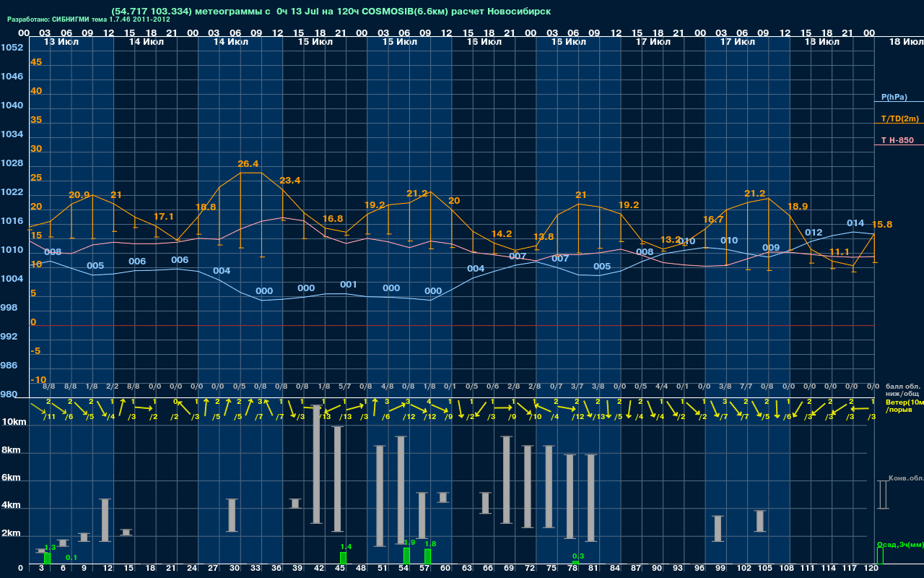Select the T H-850 legend label

point(897,140)
